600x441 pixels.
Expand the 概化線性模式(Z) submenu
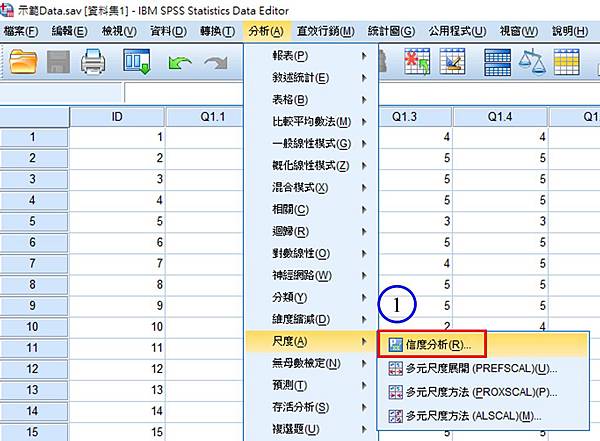(311, 166)
